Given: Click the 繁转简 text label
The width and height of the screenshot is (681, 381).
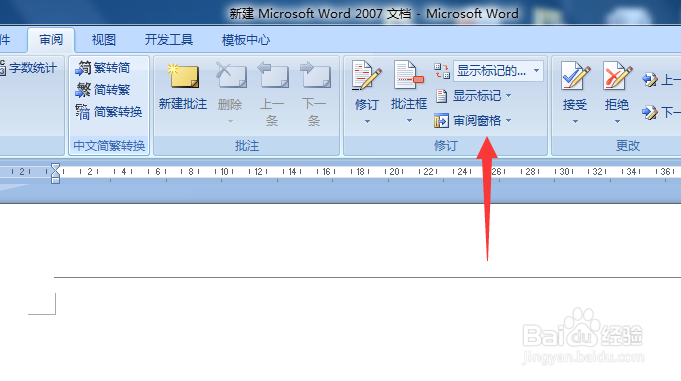Looking at the screenshot, I should tap(112, 68).
